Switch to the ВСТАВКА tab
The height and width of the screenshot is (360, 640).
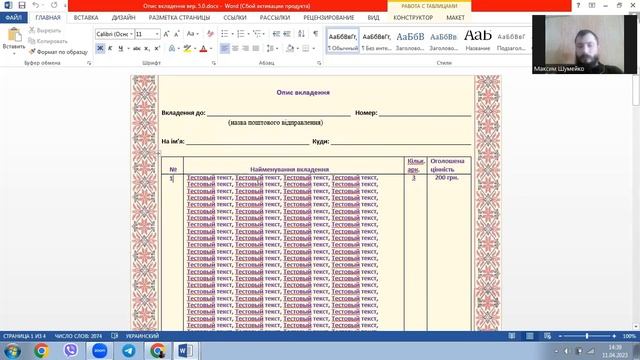[x=86, y=18]
